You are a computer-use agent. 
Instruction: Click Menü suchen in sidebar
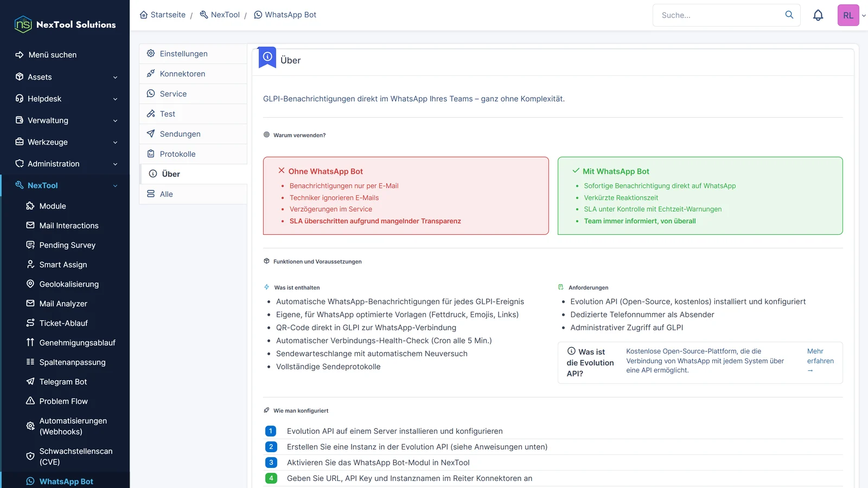coord(46,55)
